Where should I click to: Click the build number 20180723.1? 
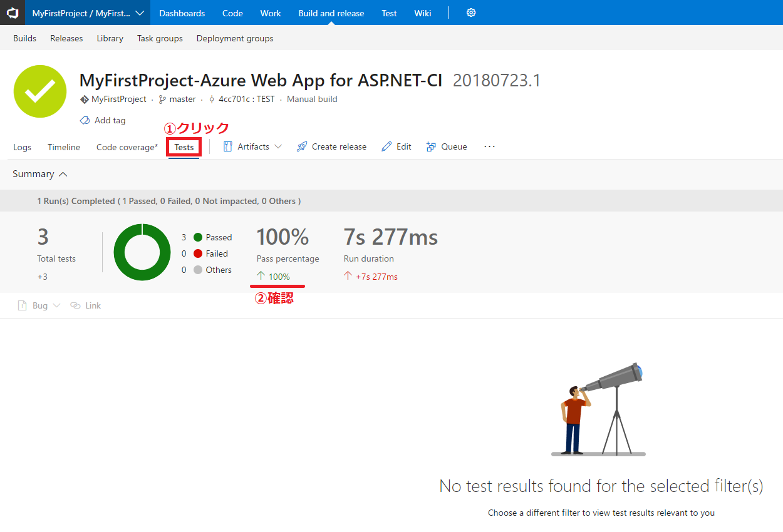tap(497, 81)
